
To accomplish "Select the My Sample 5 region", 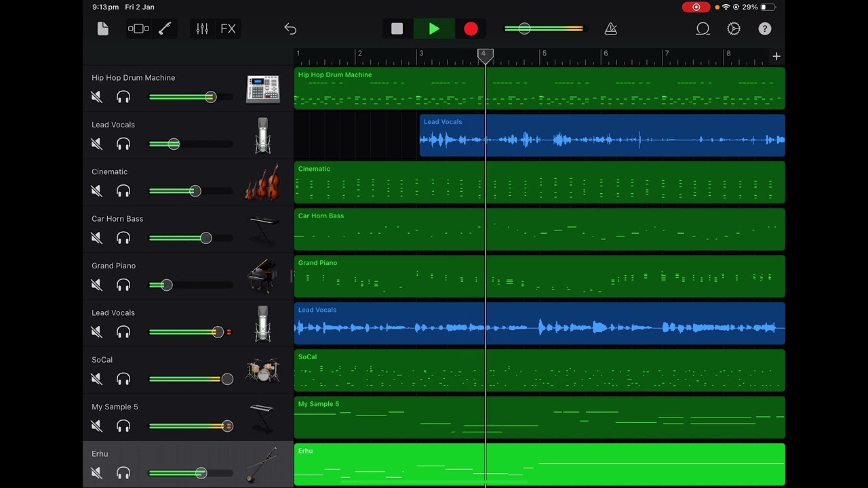I will [540, 418].
